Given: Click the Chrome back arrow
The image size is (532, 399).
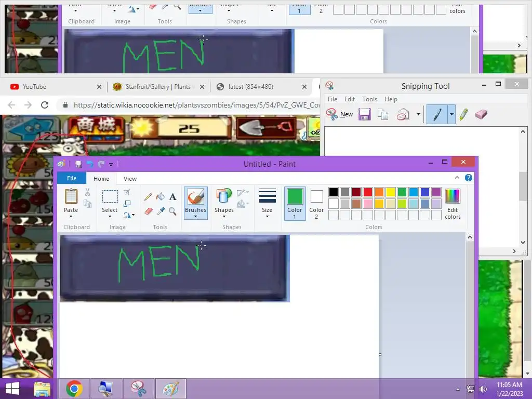Looking at the screenshot, I should (x=11, y=105).
